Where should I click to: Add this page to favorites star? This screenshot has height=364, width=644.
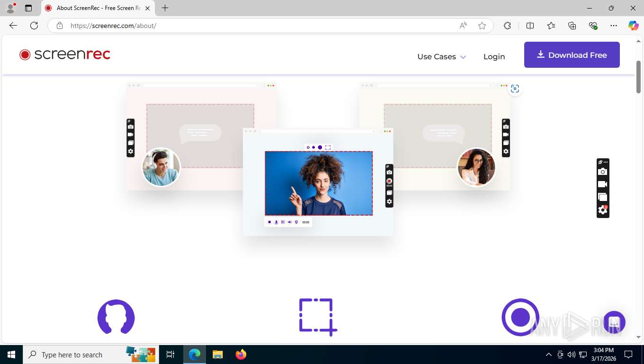click(482, 26)
